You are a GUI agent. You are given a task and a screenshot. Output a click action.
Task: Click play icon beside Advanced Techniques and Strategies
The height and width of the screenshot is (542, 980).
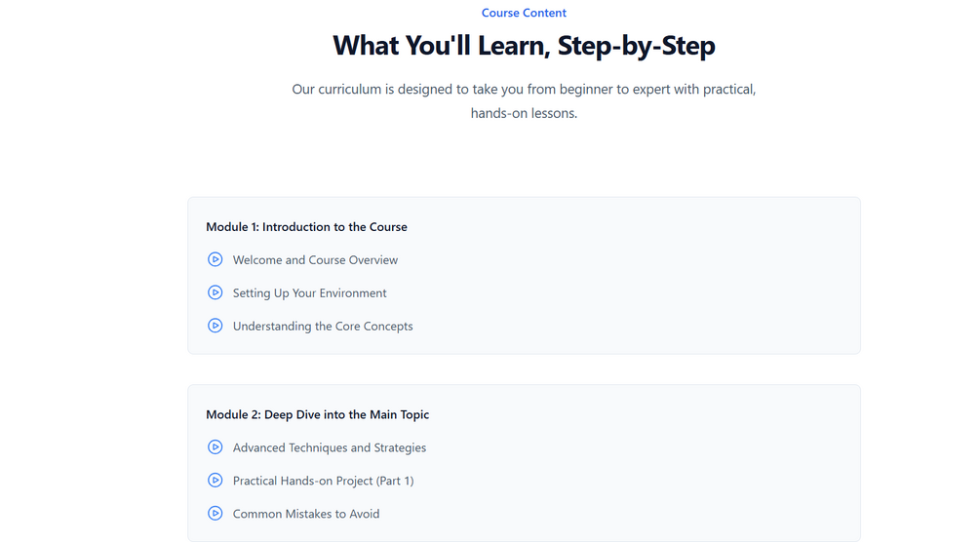coord(216,447)
